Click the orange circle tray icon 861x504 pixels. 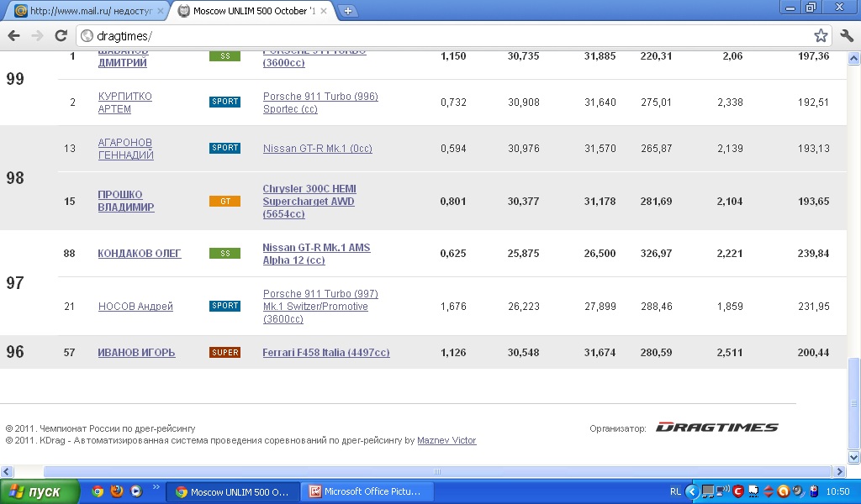pos(783,491)
